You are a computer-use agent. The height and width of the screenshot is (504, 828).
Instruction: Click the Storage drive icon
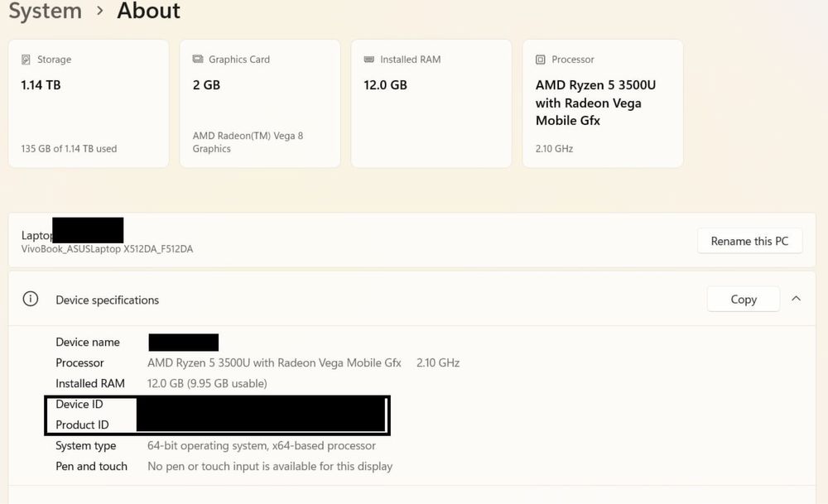coord(26,60)
